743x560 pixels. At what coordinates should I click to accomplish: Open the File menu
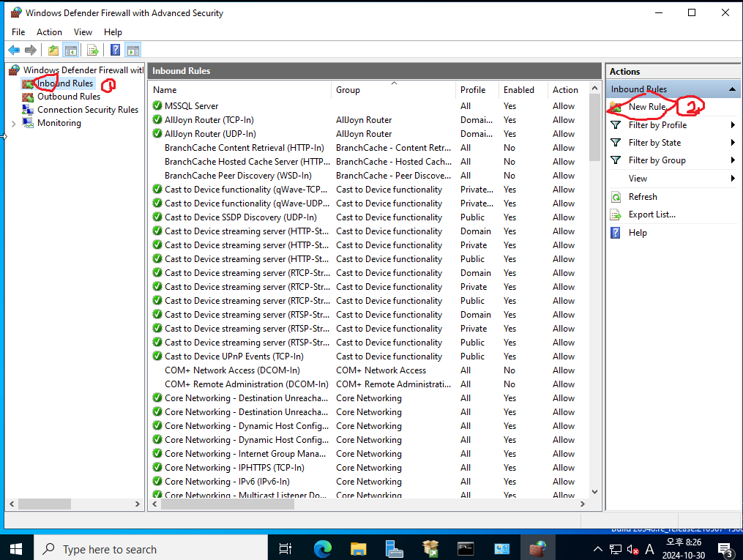tap(18, 31)
